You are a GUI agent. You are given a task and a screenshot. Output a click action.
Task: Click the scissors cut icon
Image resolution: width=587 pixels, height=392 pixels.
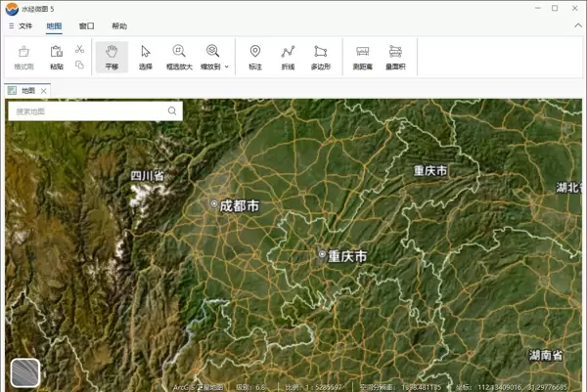tap(79, 49)
